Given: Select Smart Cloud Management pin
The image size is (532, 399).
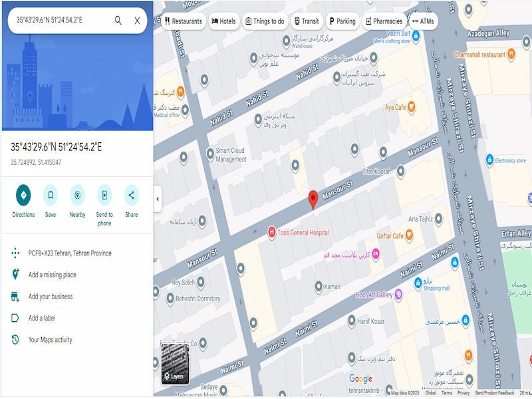Looking at the screenshot, I should [x=210, y=154].
